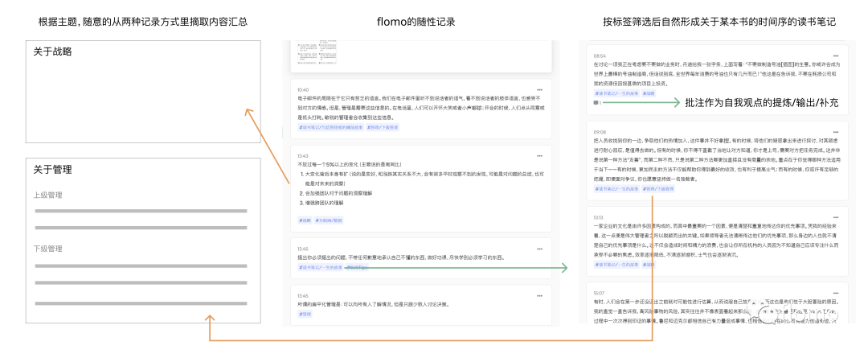Viewport: 868px width, 350px height.
Task: Click the 08:54 timestamp in the reading notes
Action: point(600,56)
